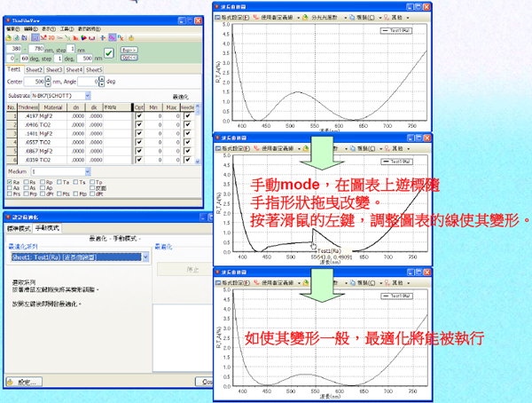Click the 60 deg end angle field
Viewport: 532px width, 403px height.
[x=25, y=59]
